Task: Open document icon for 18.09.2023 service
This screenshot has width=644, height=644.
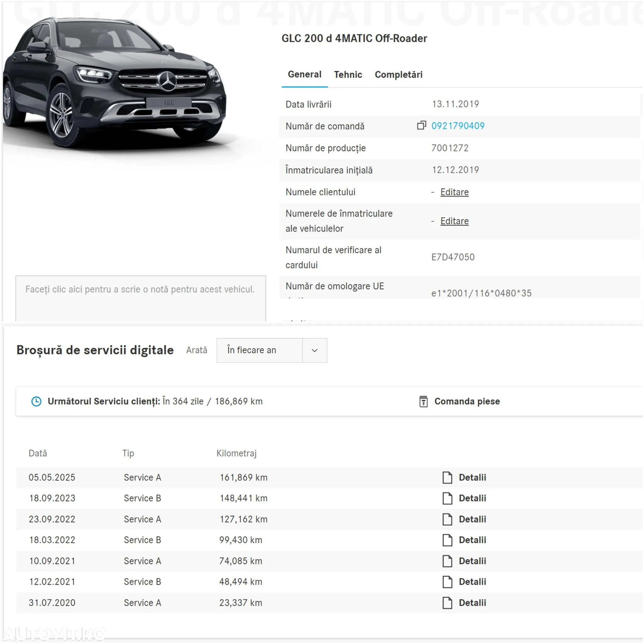Action: (447, 498)
